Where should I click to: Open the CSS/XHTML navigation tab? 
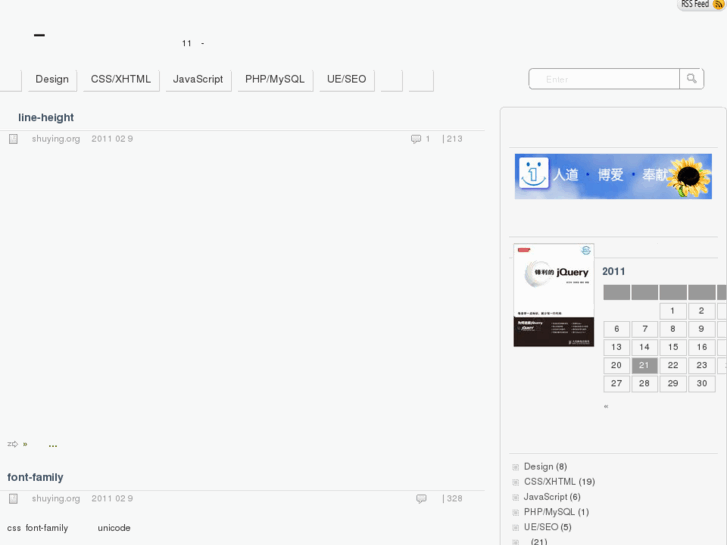(x=121, y=79)
